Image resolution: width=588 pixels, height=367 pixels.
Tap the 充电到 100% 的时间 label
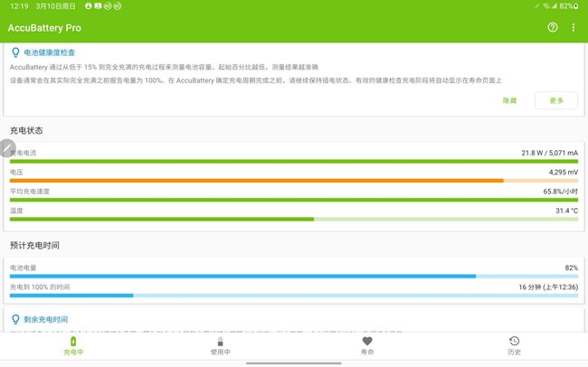tap(40, 287)
